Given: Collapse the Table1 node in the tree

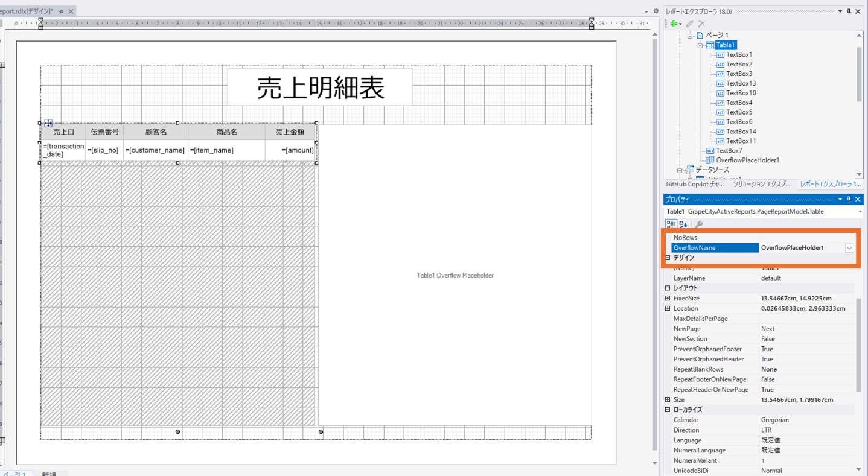Looking at the screenshot, I should click(x=700, y=45).
